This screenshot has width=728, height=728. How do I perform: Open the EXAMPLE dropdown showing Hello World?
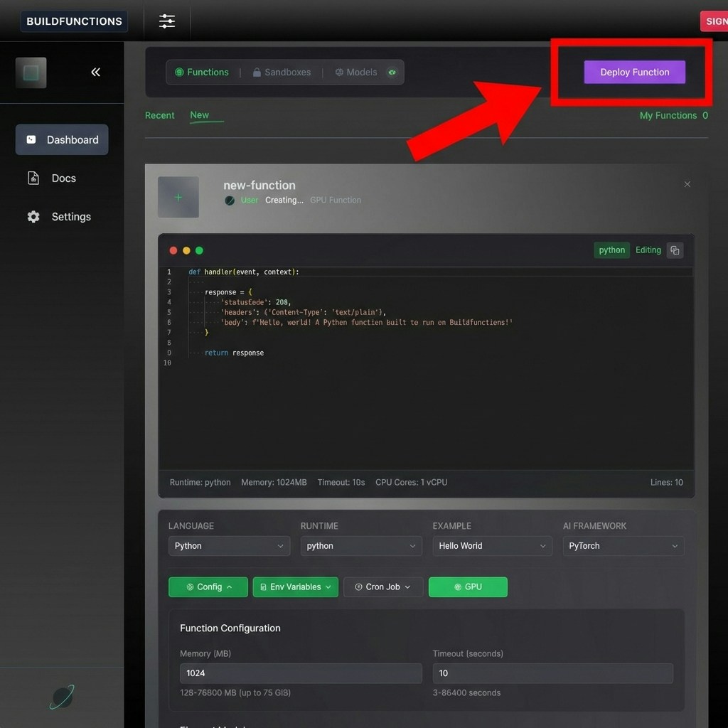(492, 545)
